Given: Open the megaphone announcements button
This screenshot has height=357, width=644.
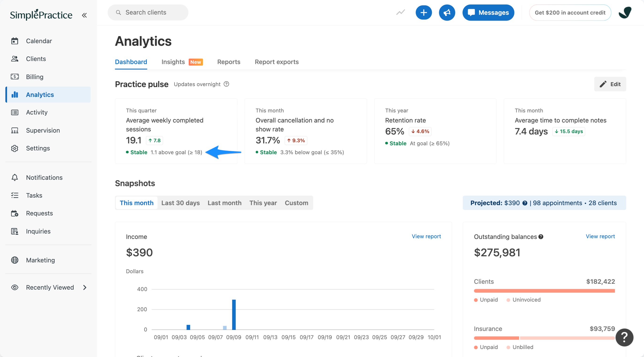Looking at the screenshot, I should [x=447, y=12].
